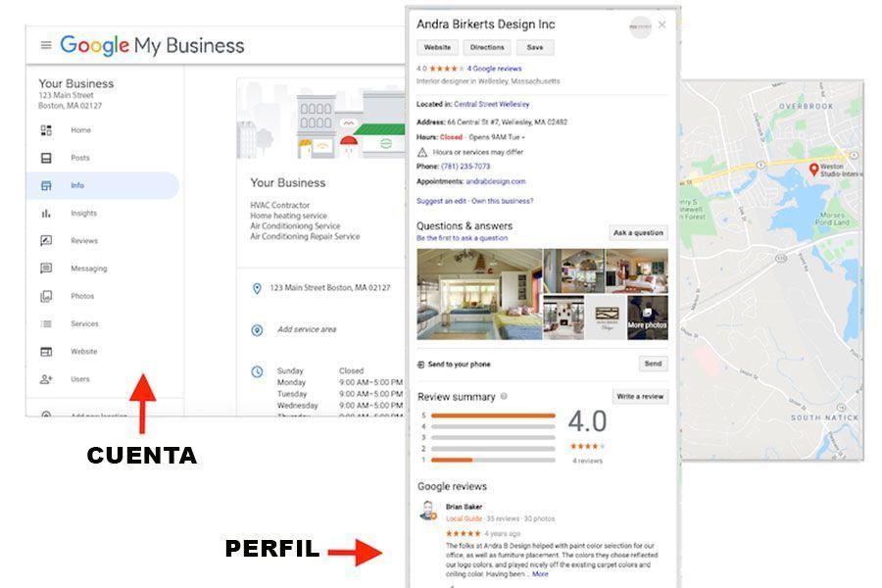Screen dimensions: 882x588
Task: Click the Local Guide label under Brian Baker
Action: (x=464, y=518)
